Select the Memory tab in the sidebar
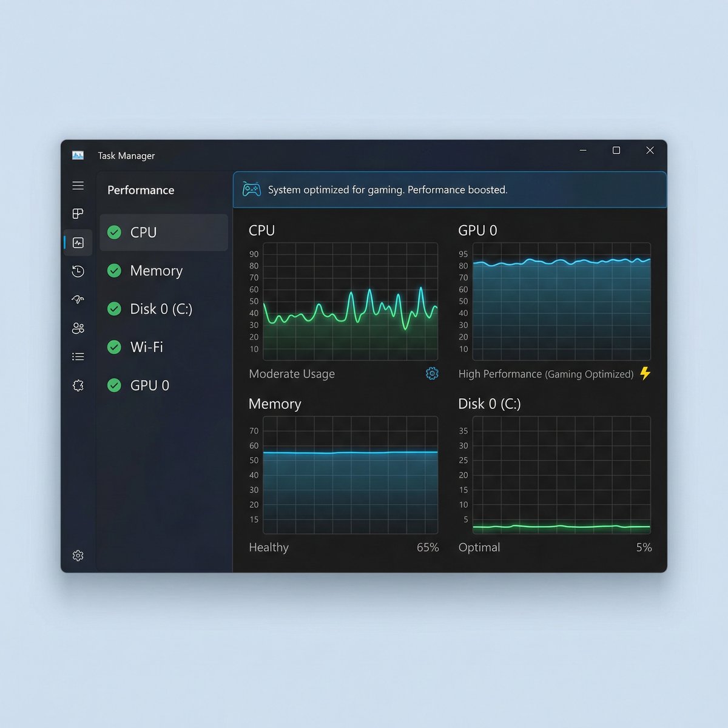 coord(156,271)
